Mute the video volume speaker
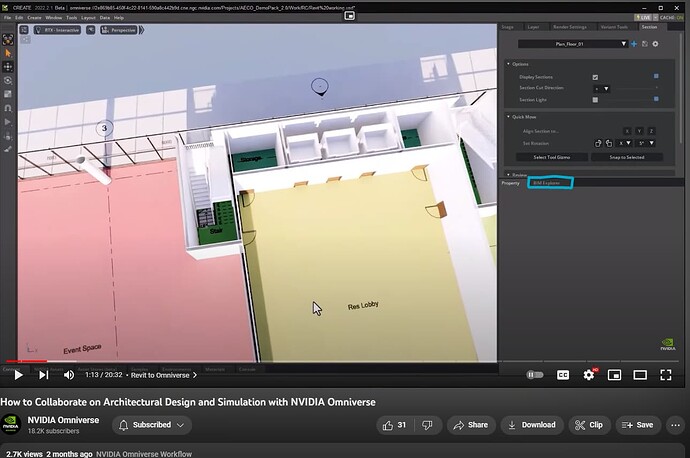690x458 pixels. [69, 375]
